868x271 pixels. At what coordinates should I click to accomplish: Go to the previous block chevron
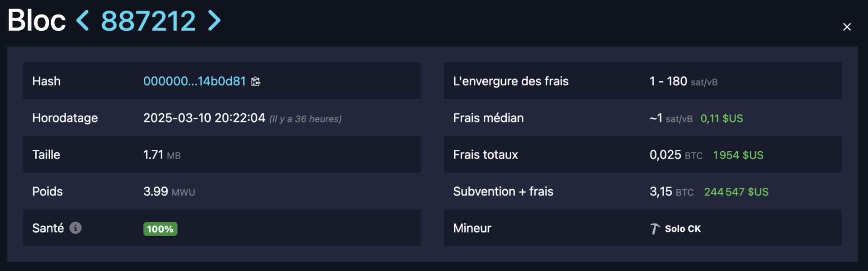pyautogui.click(x=82, y=21)
